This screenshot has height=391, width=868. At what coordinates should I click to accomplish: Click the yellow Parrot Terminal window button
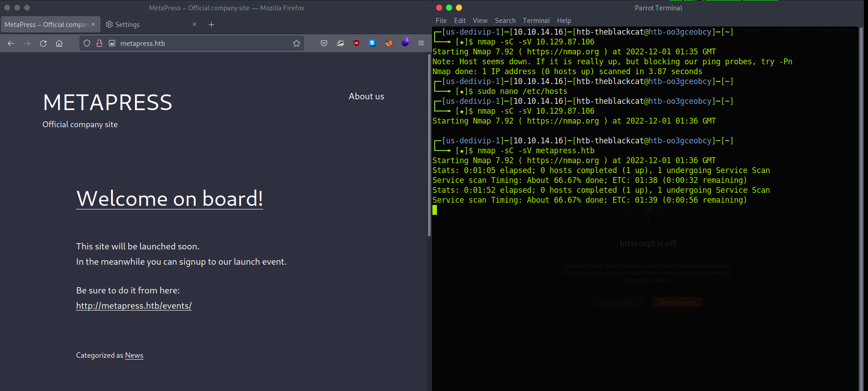459,8
